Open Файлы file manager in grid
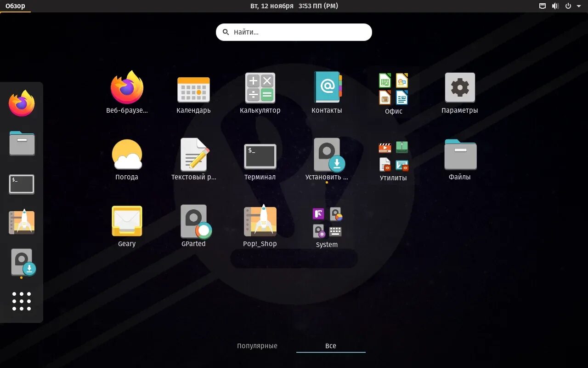The height and width of the screenshot is (368, 588). click(x=460, y=159)
